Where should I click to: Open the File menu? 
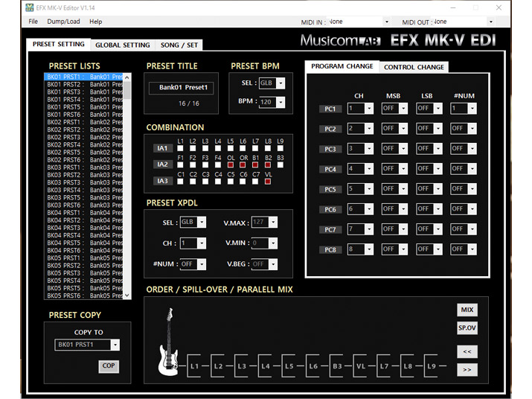(33, 22)
